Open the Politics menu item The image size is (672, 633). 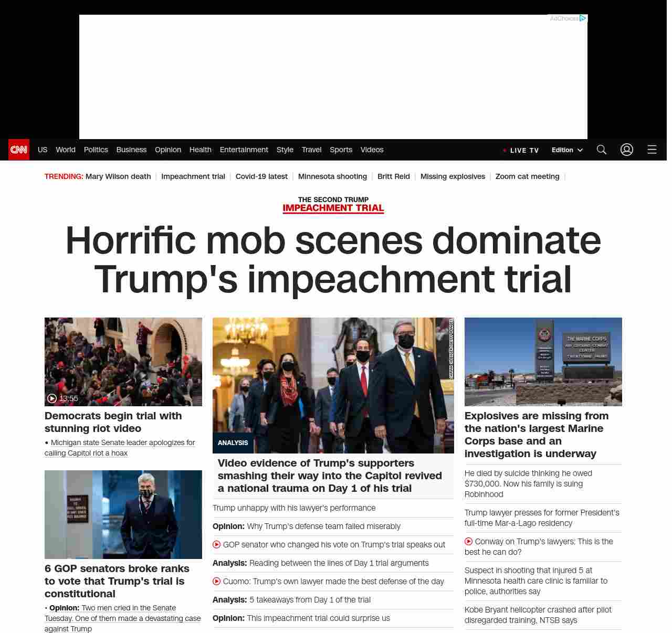(96, 150)
